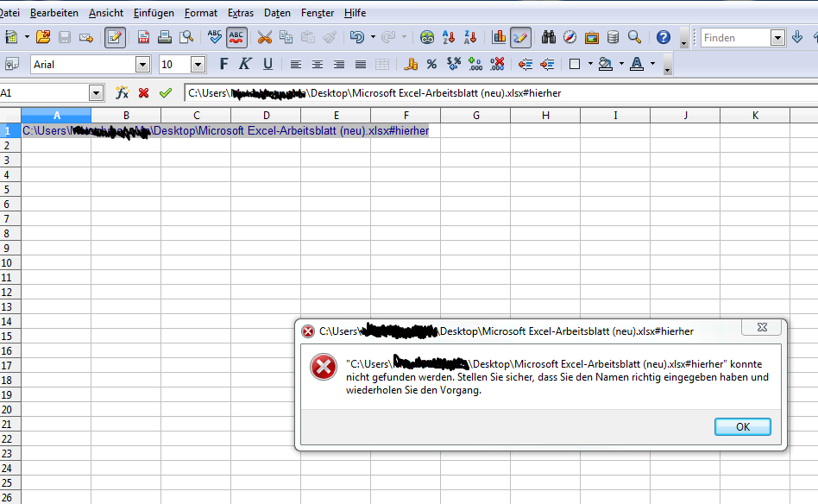Toggle Italic formatting button
The width and height of the screenshot is (818, 504).
(x=245, y=64)
